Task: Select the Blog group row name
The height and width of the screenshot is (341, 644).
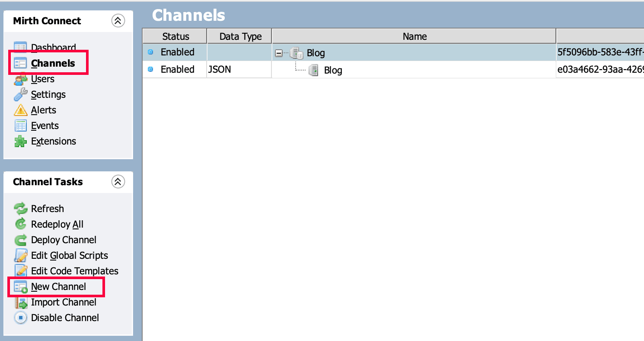Action: (316, 53)
